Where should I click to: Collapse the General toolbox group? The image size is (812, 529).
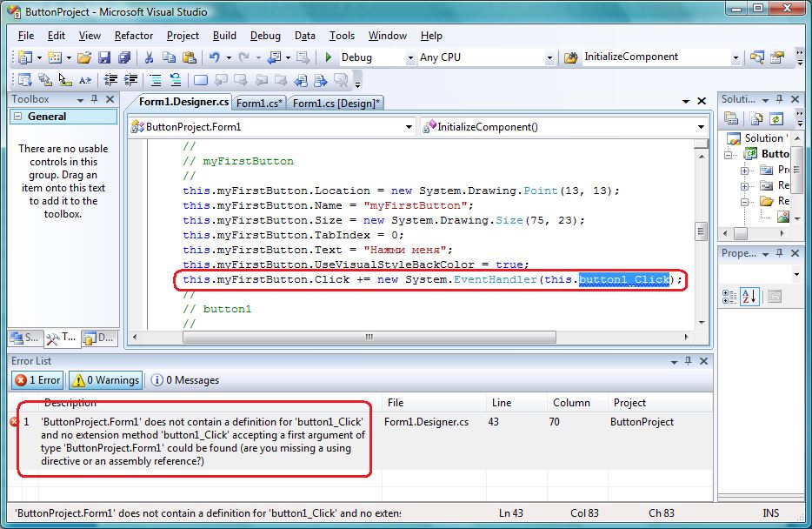pos(17,117)
